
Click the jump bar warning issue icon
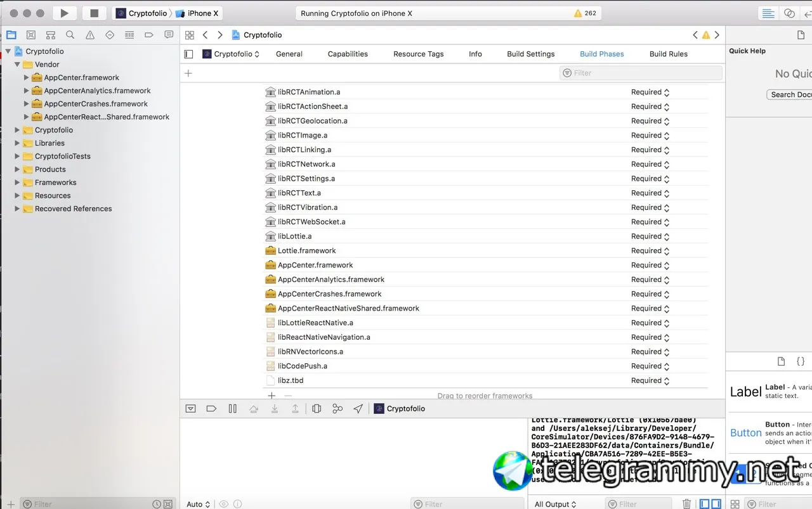point(705,35)
